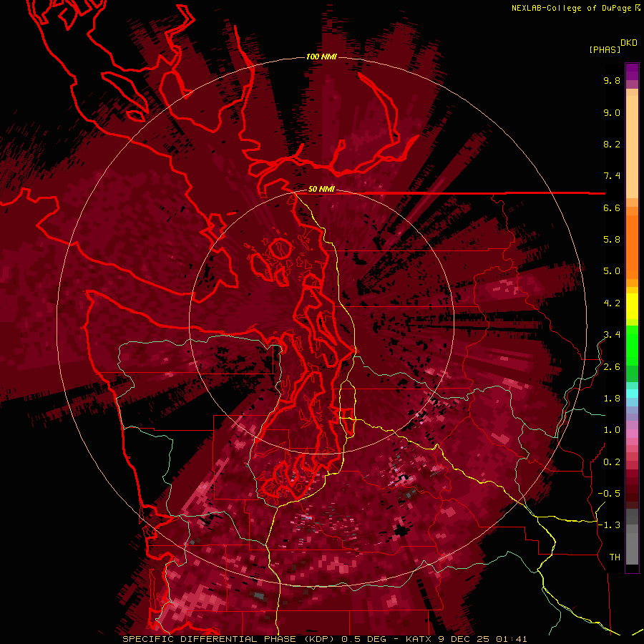
Task: Click the 9.8 value on the color scale
Action: [x=612, y=80]
